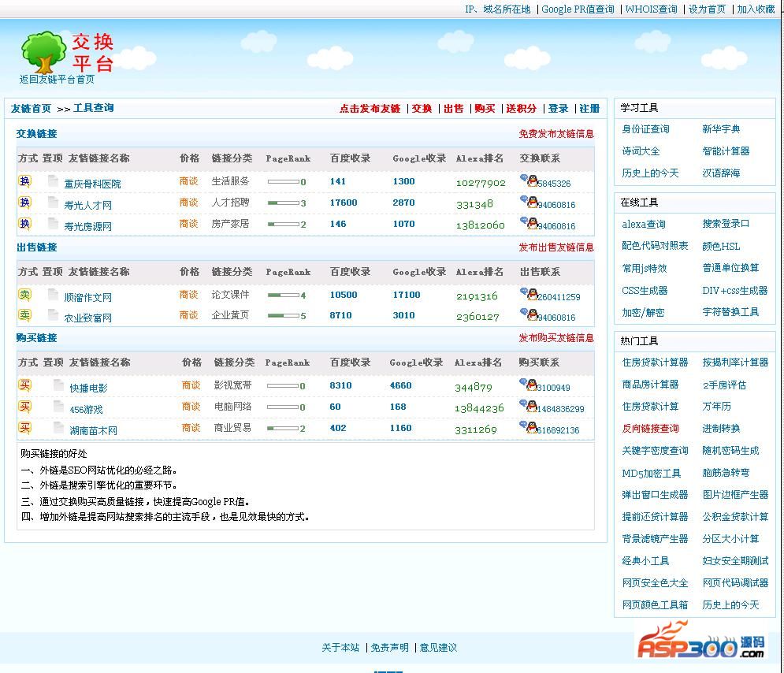Click the page icon beside 寿光人才网
The width and height of the screenshot is (784, 673).
53,202
